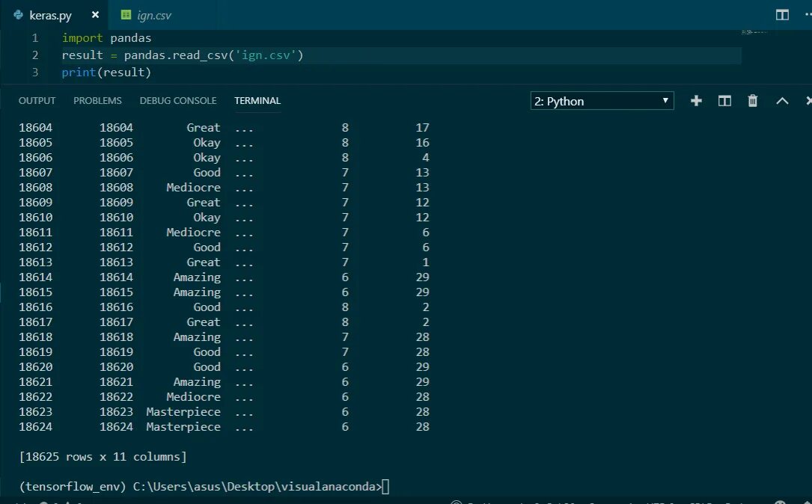Switch to the PROBLEMS tab

(97, 101)
